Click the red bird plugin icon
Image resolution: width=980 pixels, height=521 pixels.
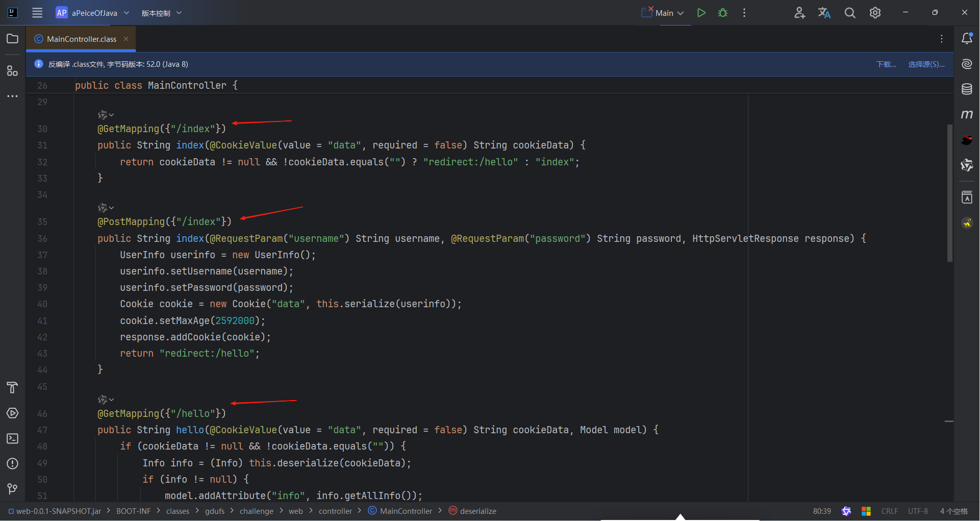point(967,140)
